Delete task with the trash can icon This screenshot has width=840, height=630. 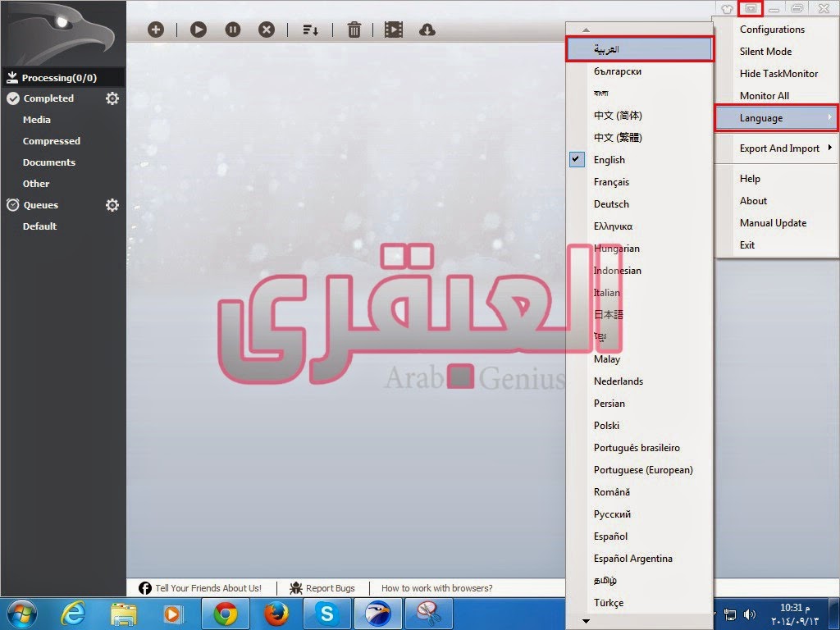pyautogui.click(x=354, y=30)
